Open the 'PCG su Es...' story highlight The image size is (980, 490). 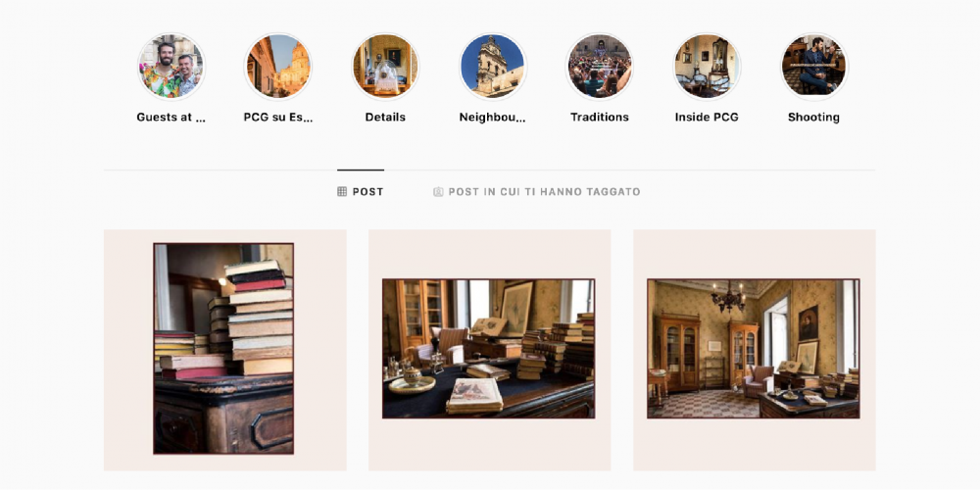(x=278, y=67)
